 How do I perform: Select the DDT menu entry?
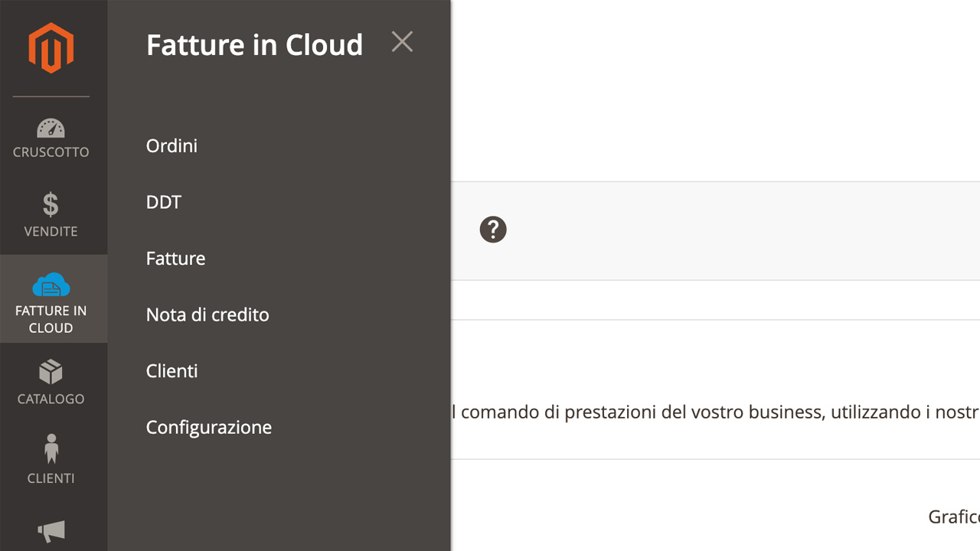point(164,202)
